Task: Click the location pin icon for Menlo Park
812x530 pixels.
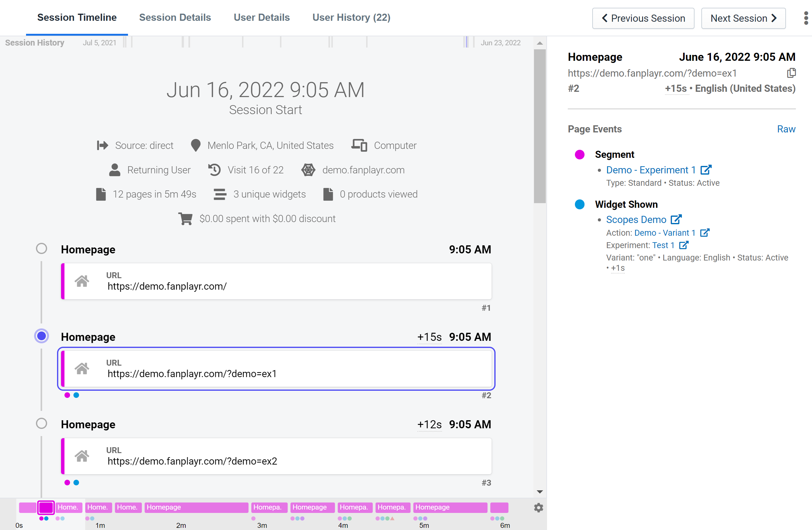Action: [x=196, y=145]
